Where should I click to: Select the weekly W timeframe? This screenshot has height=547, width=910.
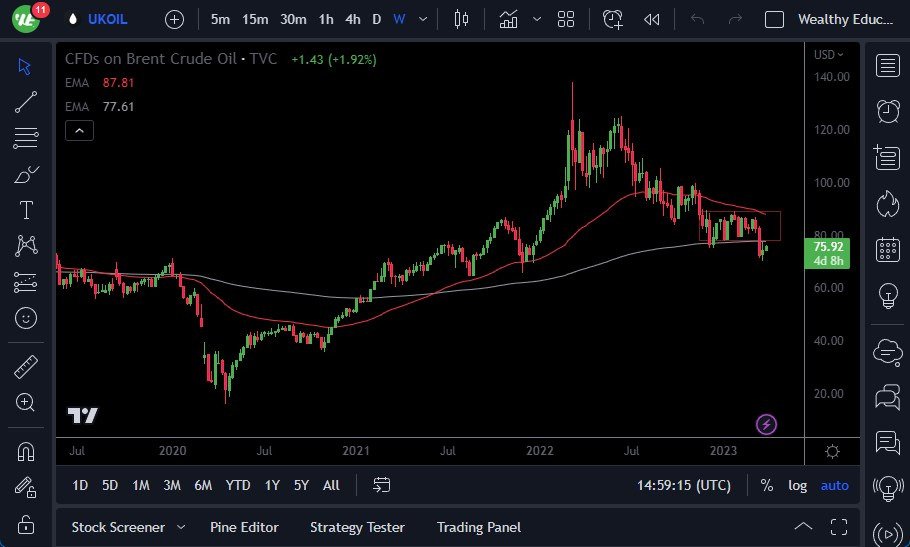point(399,19)
